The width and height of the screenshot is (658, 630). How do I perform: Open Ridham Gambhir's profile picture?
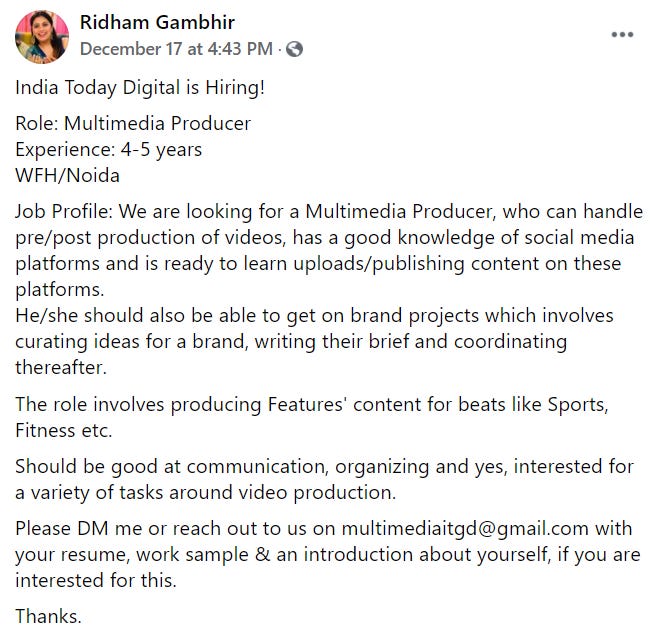pos(42,36)
